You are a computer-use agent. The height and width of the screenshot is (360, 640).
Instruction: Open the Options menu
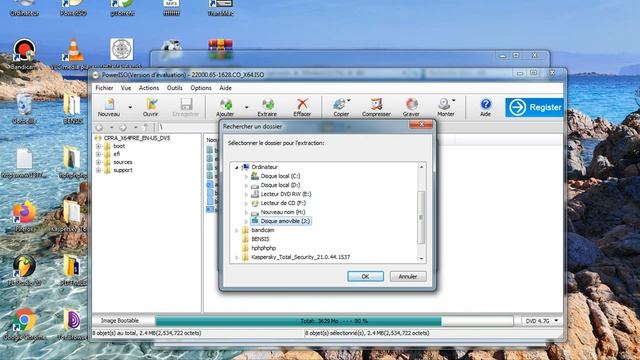pos(201,88)
